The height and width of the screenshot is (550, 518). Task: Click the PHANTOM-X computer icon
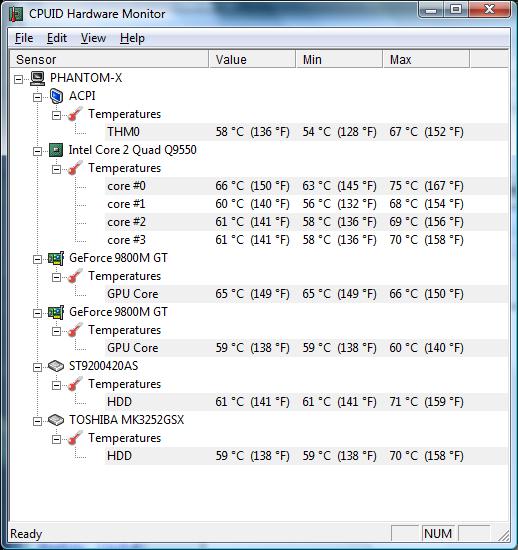37,78
